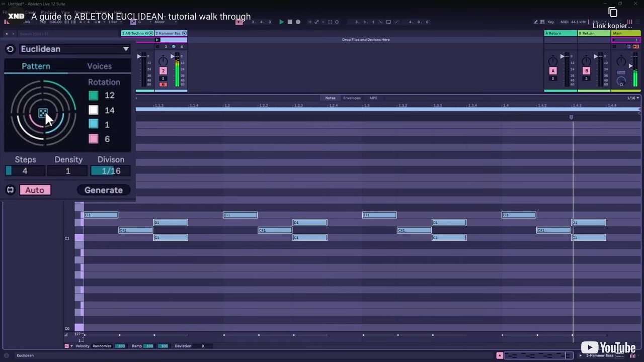Launch the clip in Hammer Bass track
This screenshot has height=362, width=644.
pos(157,40)
